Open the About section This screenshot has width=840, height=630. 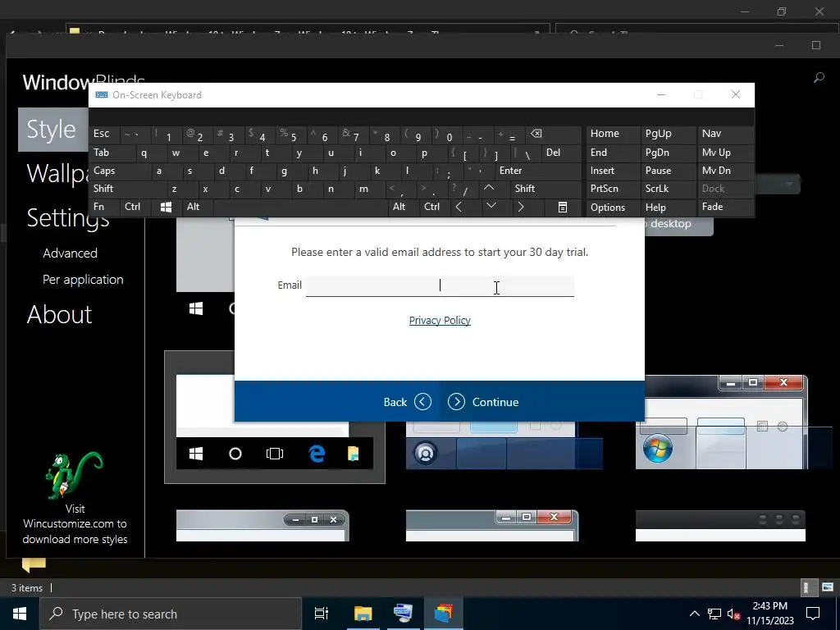click(59, 314)
